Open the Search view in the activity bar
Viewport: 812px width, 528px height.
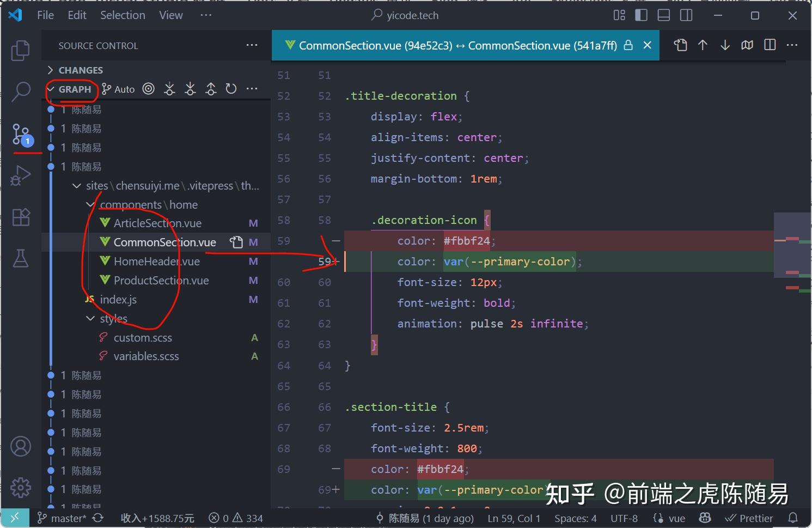tap(21, 93)
